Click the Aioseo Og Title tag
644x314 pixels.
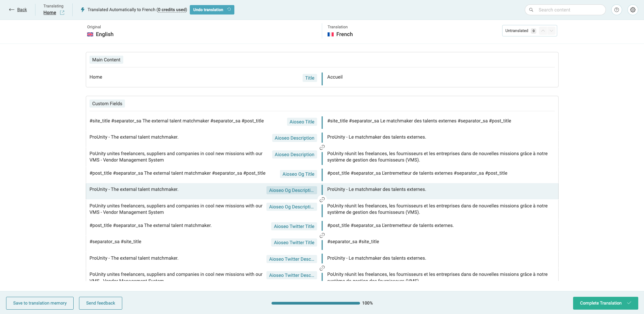[x=298, y=174]
